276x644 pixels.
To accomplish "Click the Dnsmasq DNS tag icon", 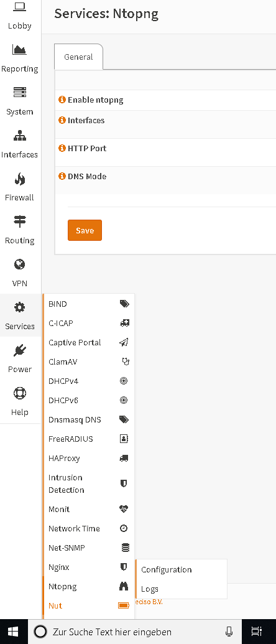I will point(124,419).
